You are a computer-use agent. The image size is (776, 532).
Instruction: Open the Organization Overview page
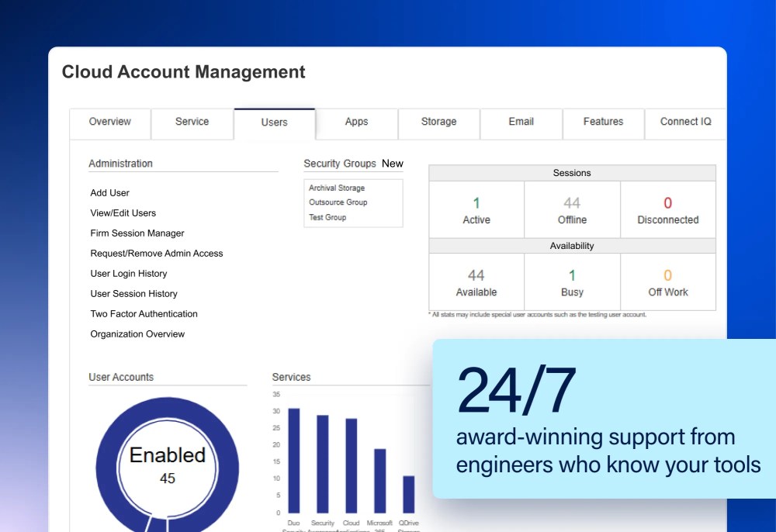click(x=137, y=333)
